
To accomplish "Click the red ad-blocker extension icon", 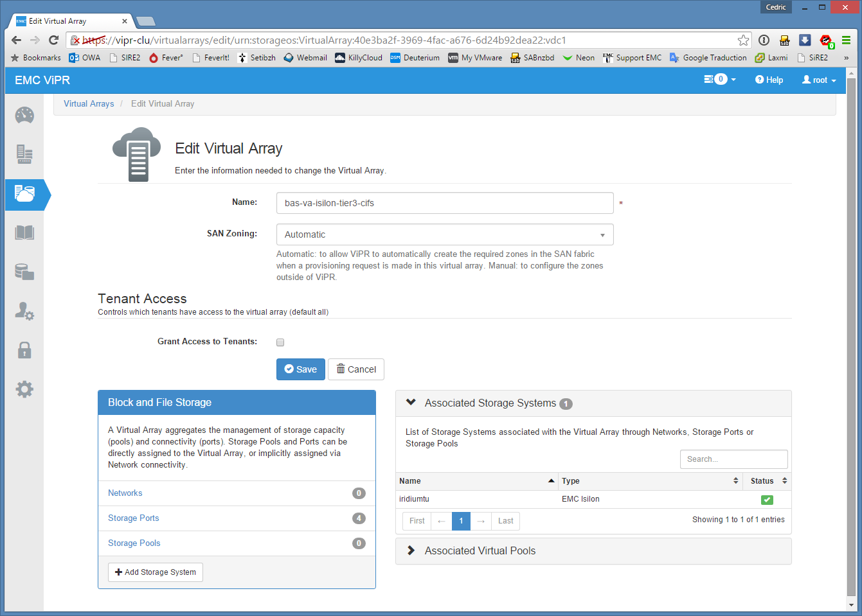I will [826, 40].
